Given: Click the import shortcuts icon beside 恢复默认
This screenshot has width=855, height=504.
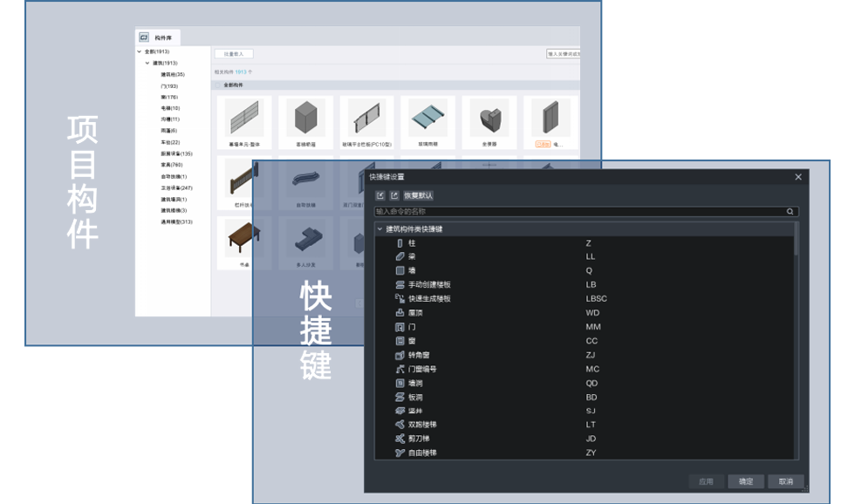Looking at the screenshot, I should click(380, 196).
